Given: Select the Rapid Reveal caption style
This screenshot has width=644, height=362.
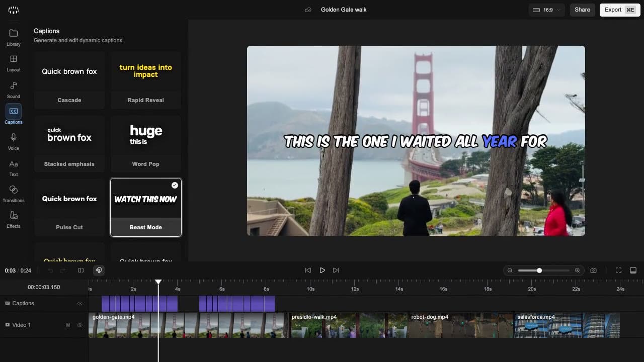Looking at the screenshot, I should click(146, 80).
